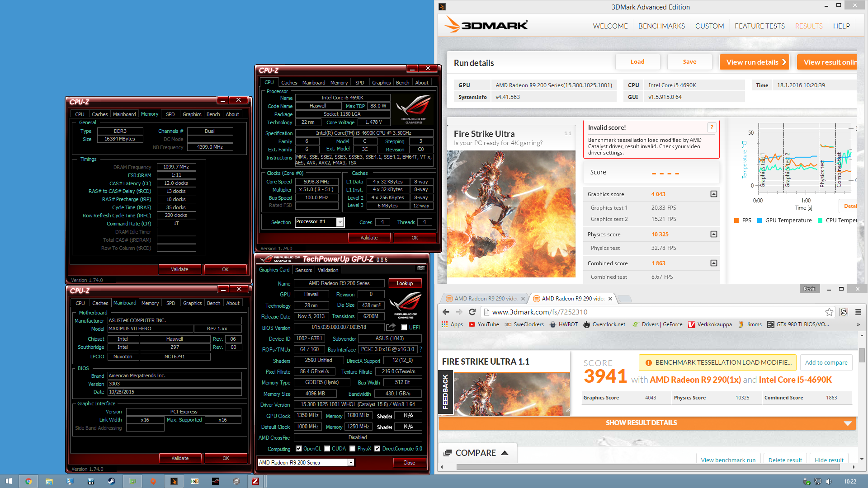This screenshot has width=868, height=488.
Task: Open Graphics tab in CPU-Z Mainboard window
Action: [192, 303]
